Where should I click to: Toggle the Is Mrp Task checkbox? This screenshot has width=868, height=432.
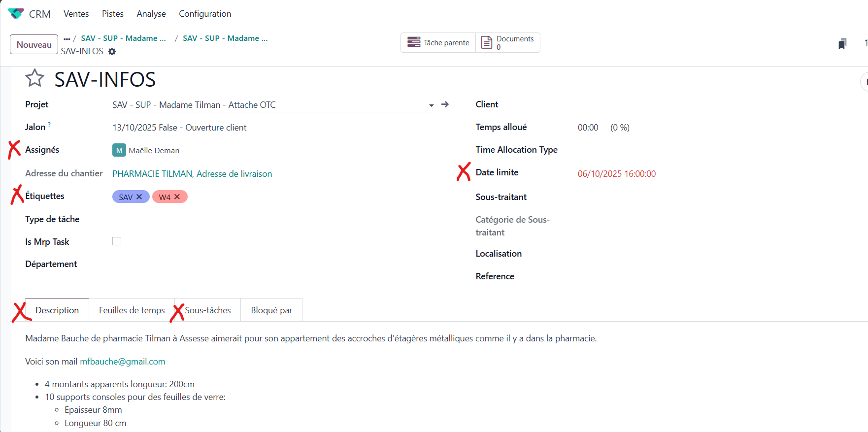(x=117, y=241)
